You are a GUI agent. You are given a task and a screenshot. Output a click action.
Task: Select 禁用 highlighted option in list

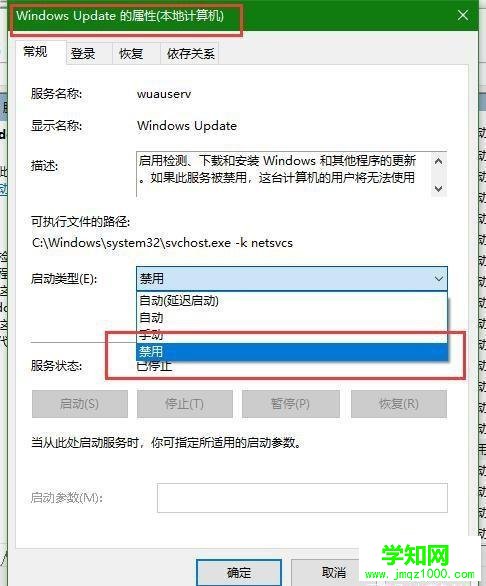pyautogui.click(x=292, y=352)
